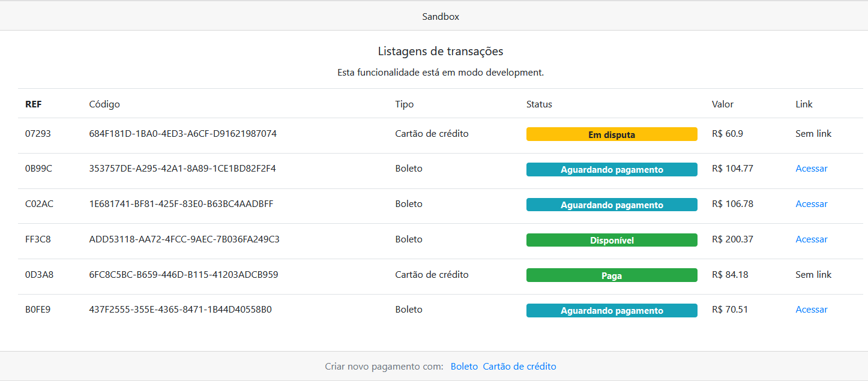The width and height of the screenshot is (868, 381).
Task: Open Acessar link for transaction B0FE9
Action: tap(812, 310)
